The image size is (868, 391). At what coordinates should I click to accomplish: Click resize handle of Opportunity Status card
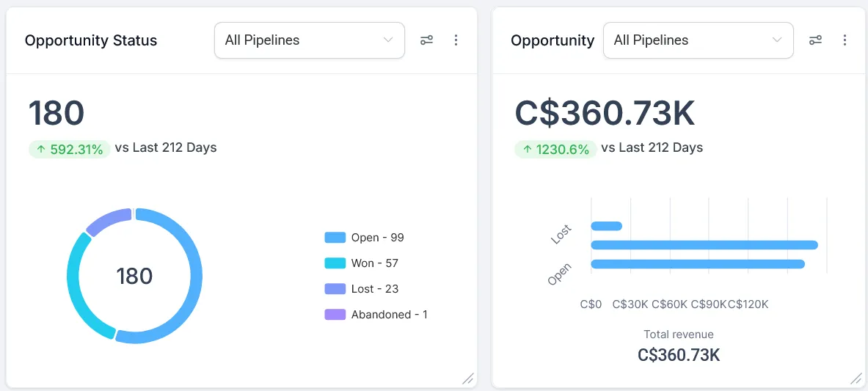[x=467, y=379]
